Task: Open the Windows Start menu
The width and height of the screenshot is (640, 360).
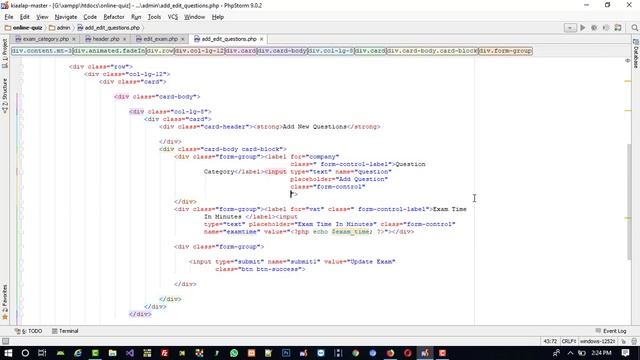Action: pos(8,353)
